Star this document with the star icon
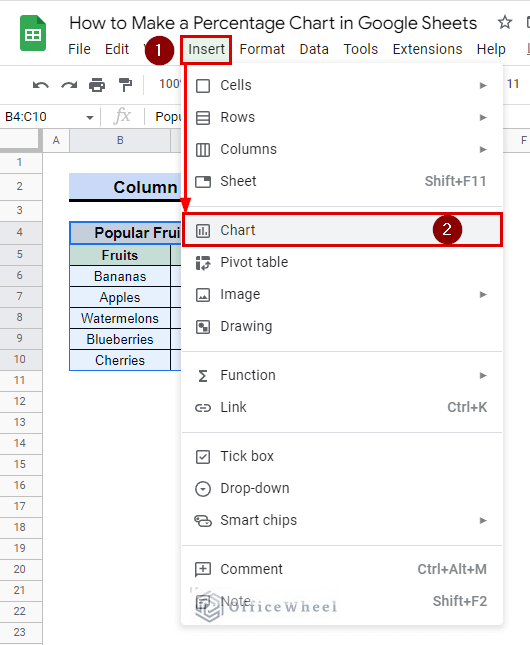530x645 pixels. (504, 22)
